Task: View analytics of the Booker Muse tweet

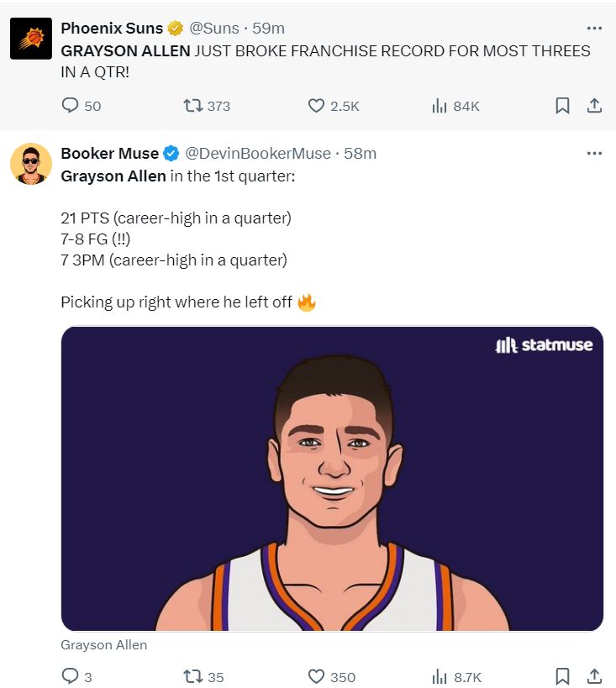Action: [x=439, y=676]
